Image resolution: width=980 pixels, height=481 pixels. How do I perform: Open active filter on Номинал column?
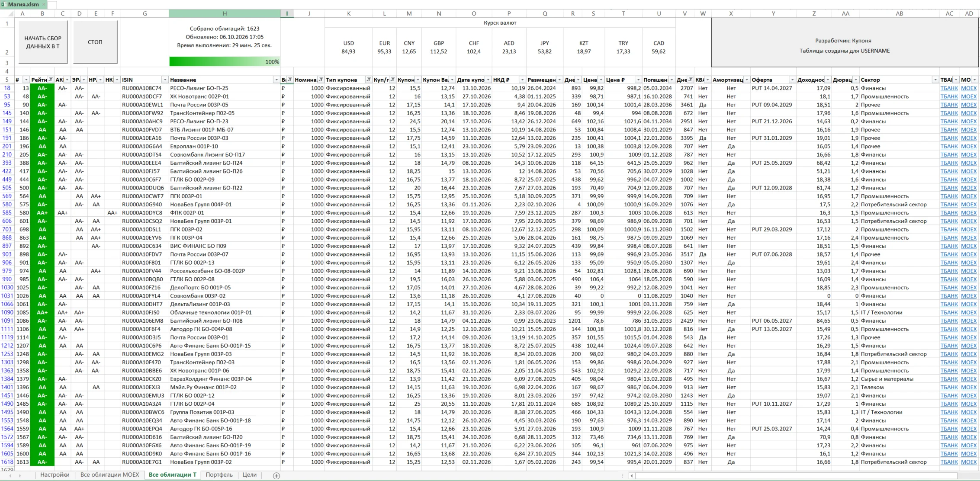[x=321, y=80]
